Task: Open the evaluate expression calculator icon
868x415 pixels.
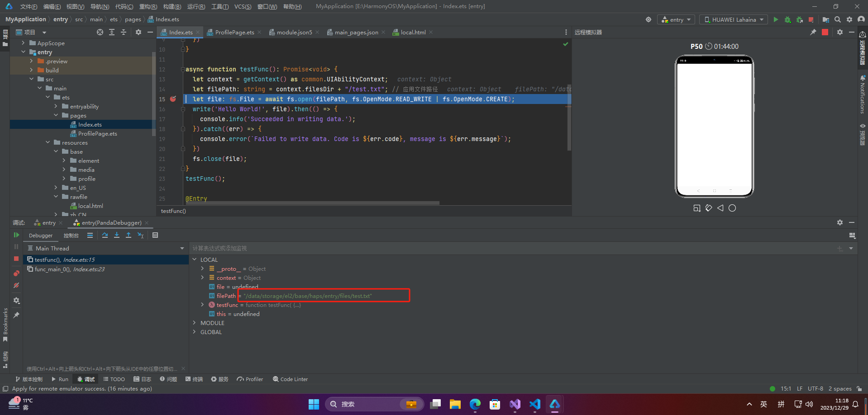Action: [155, 235]
